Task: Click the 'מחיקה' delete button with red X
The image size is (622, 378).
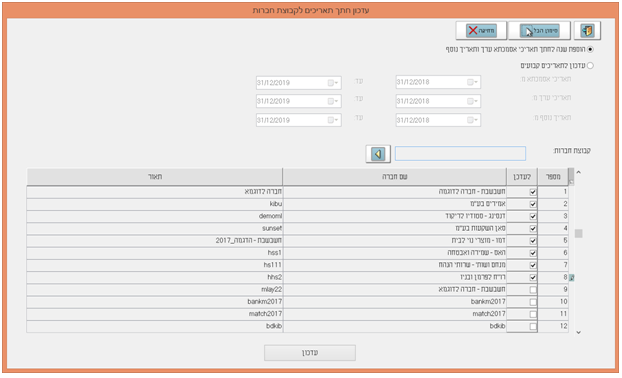Action: (x=481, y=31)
